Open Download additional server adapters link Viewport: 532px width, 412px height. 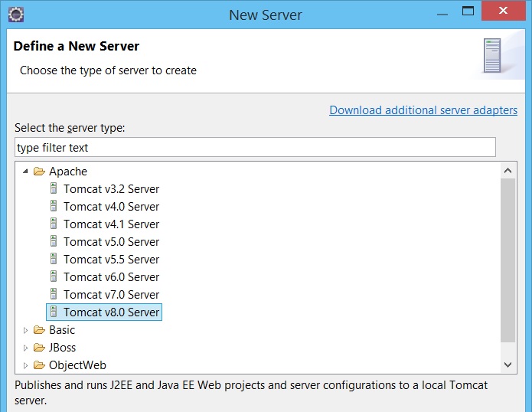point(423,110)
